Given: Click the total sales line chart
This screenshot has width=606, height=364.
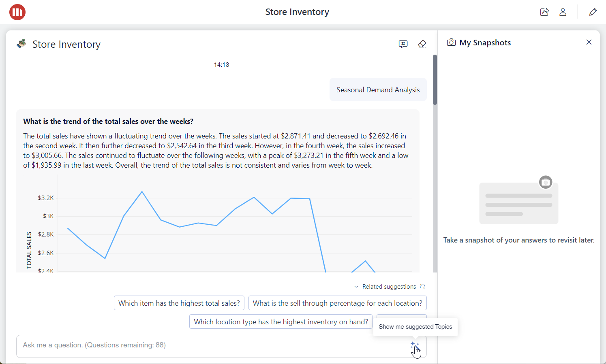Looking at the screenshot, I should tap(235, 227).
